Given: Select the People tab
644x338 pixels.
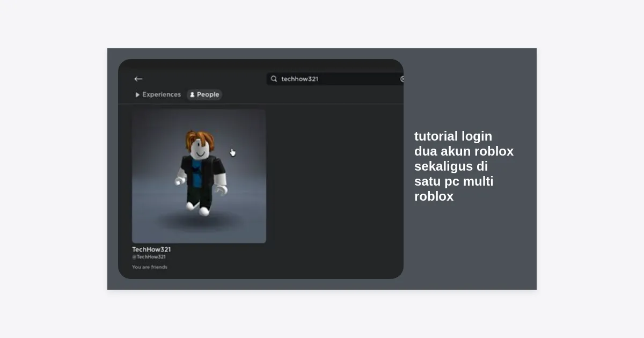Looking at the screenshot, I should 204,95.
